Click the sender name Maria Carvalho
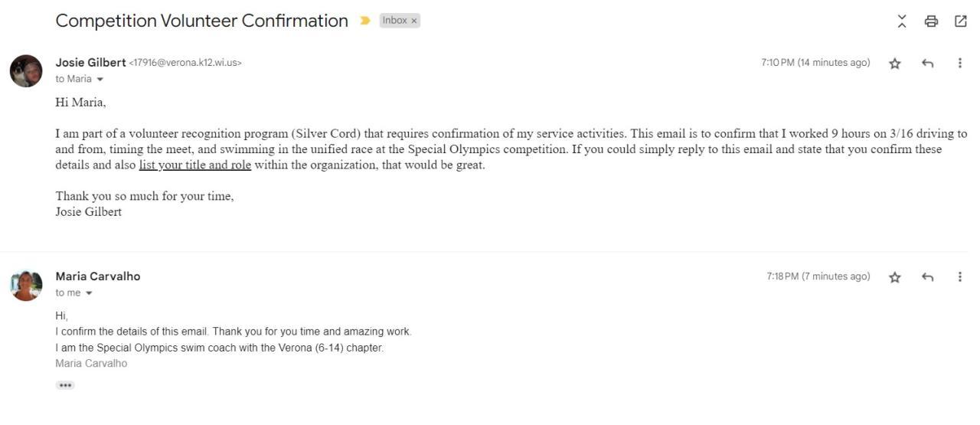 tap(98, 276)
